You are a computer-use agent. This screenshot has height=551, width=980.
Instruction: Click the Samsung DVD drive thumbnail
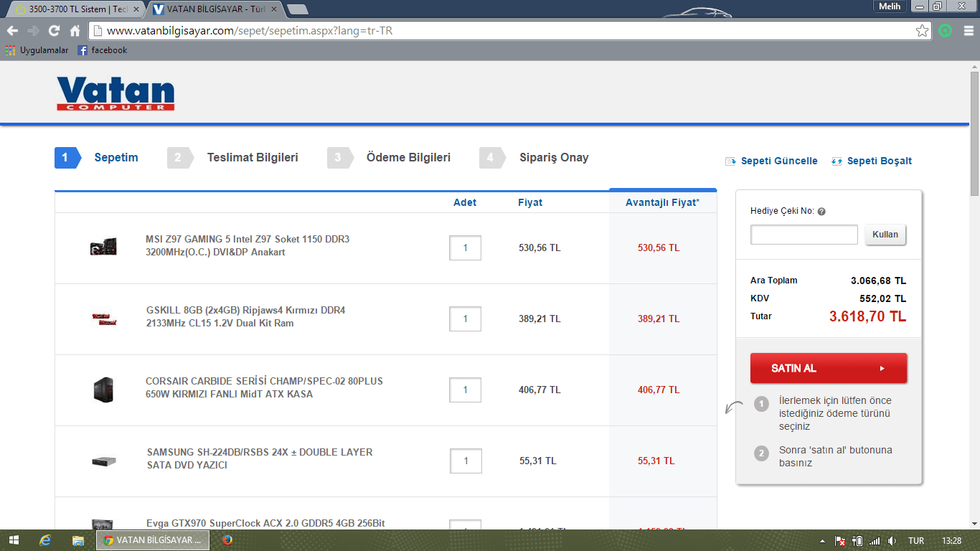(x=103, y=461)
